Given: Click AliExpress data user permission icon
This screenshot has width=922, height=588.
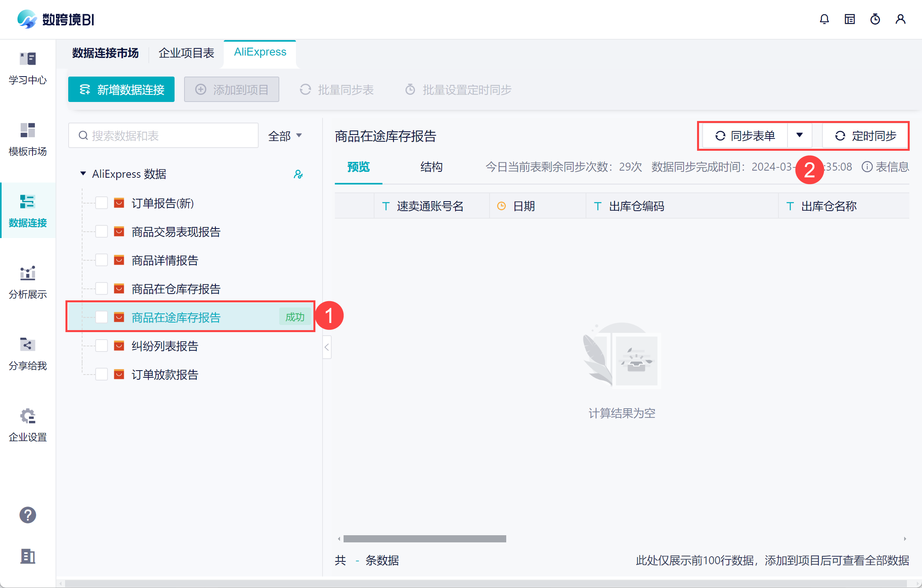Looking at the screenshot, I should coord(298,174).
